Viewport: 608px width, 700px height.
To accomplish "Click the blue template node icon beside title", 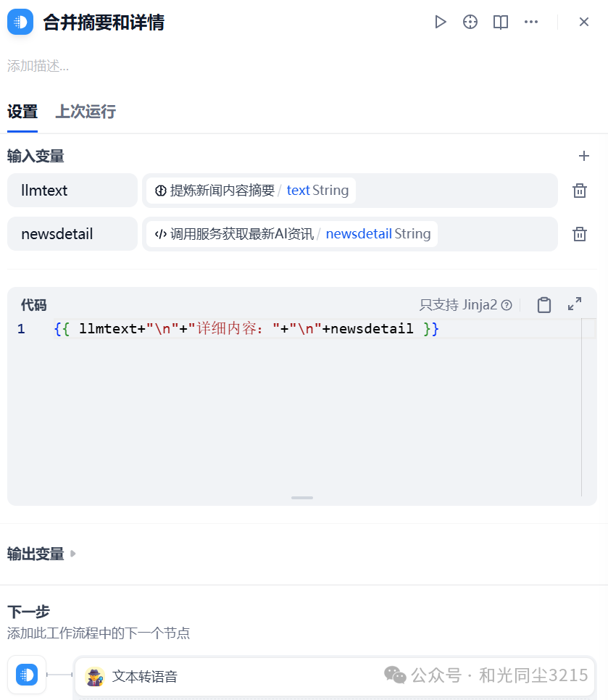I will tap(20, 22).
